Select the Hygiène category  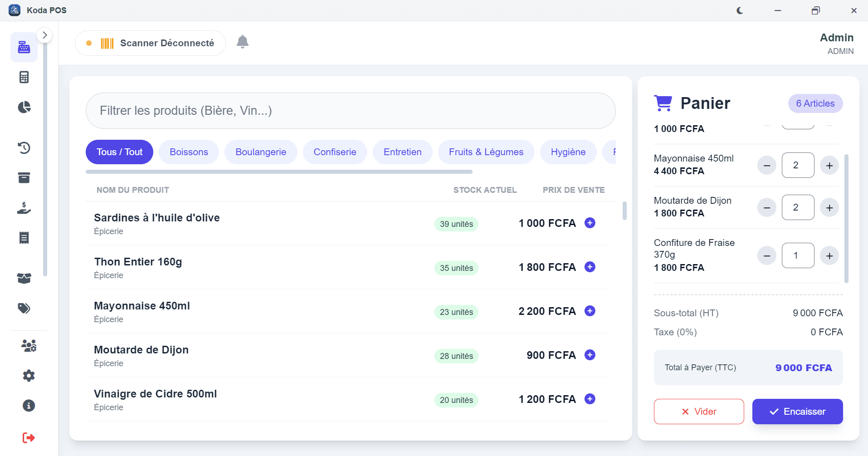(568, 152)
